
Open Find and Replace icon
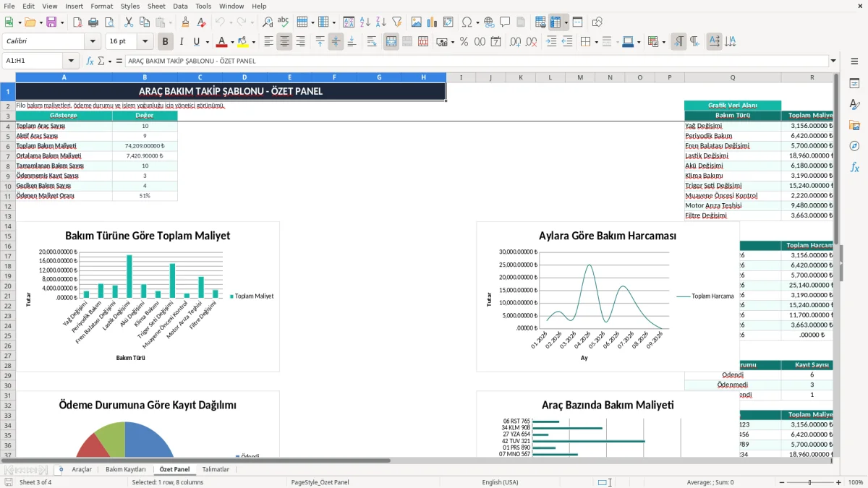268,22
